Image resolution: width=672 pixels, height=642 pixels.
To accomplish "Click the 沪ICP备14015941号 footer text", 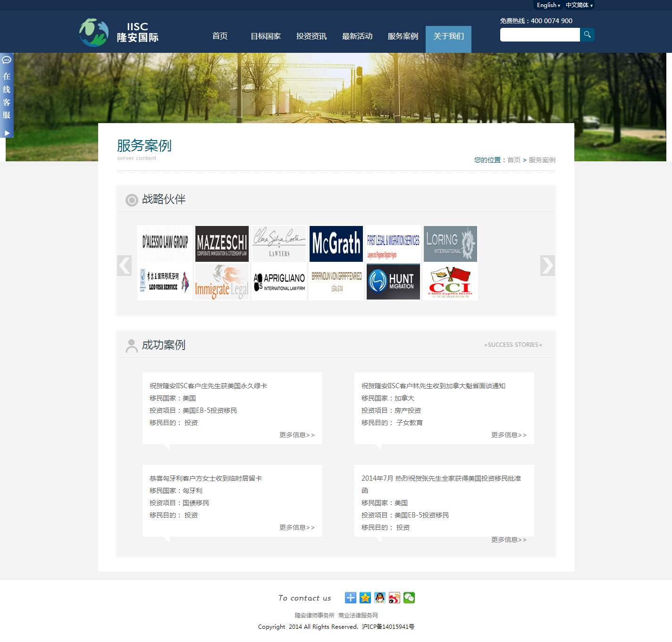I will click(388, 626).
